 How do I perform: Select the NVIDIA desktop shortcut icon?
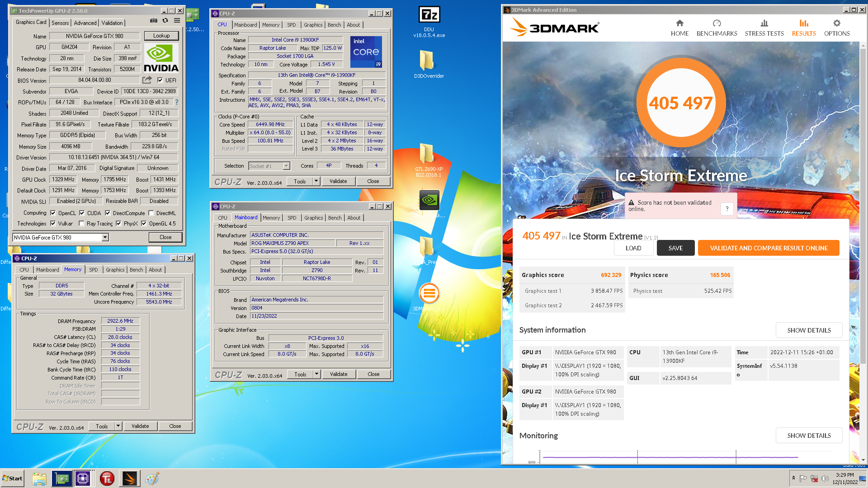tap(429, 200)
